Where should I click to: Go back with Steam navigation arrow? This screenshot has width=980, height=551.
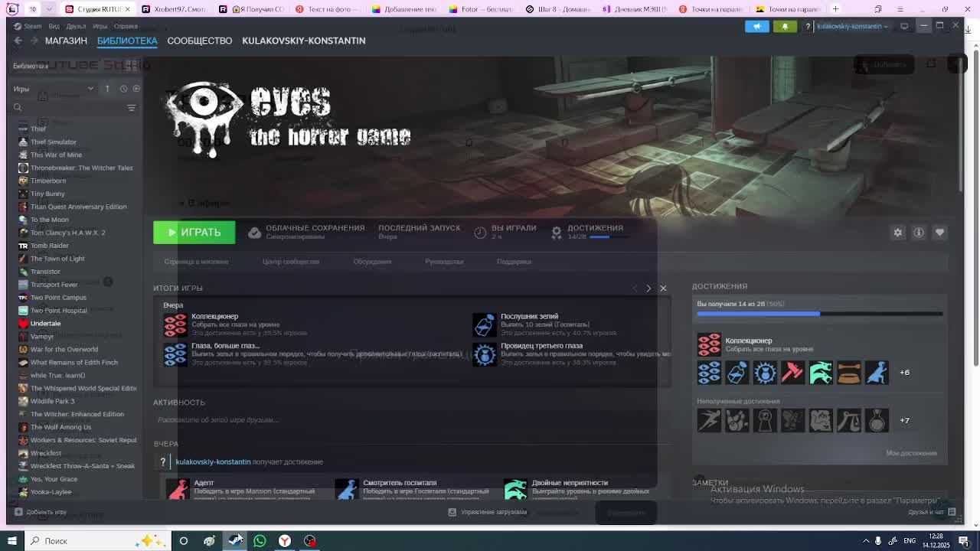click(18, 41)
